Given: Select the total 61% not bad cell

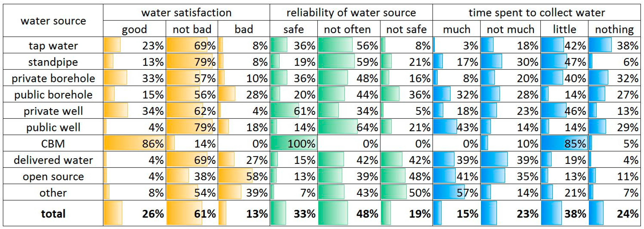Looking at the screenshot, I should point(192,213).
